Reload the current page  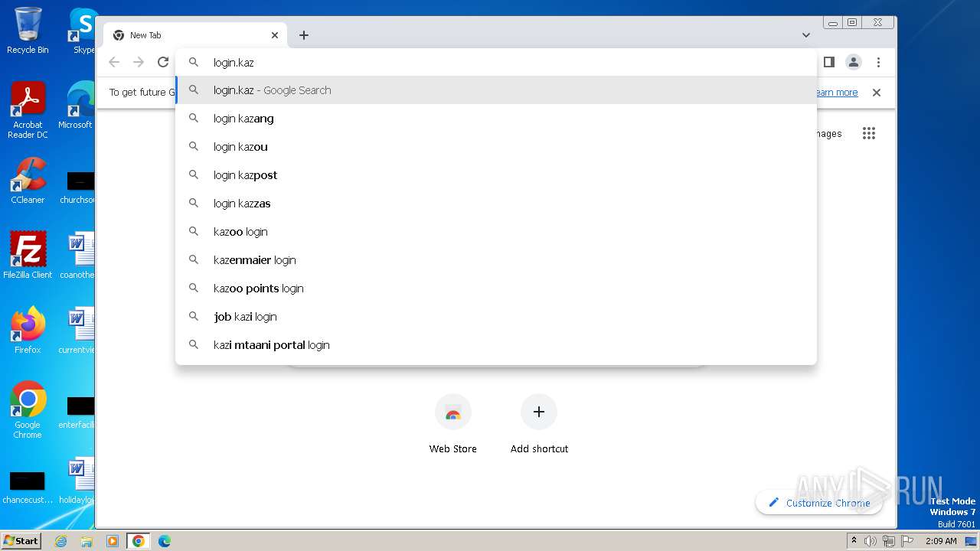[x=163, y=62]
